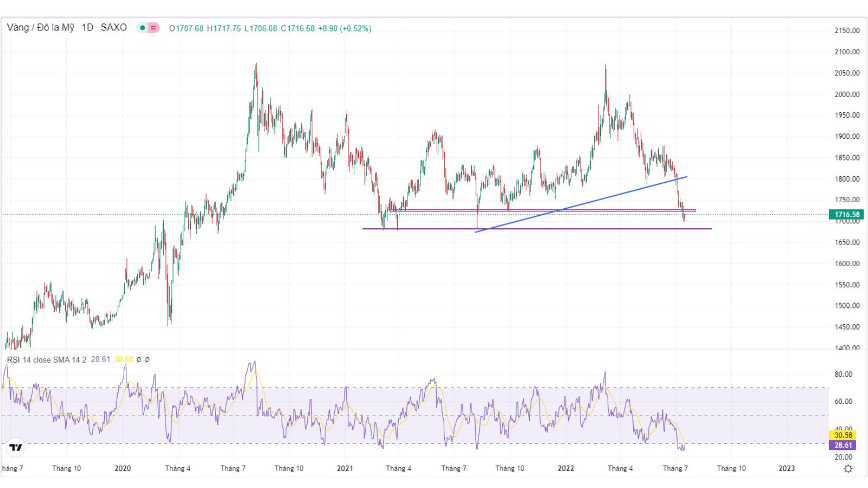
Task: Click 80.00 on the RSI axis
Action: (x=843, y=374)
